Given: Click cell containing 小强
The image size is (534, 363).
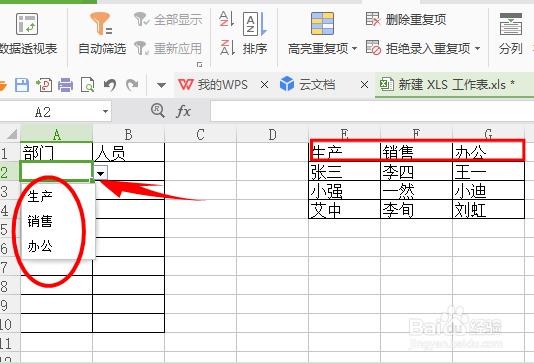Looking at the screenshot, I should (344, 190).
